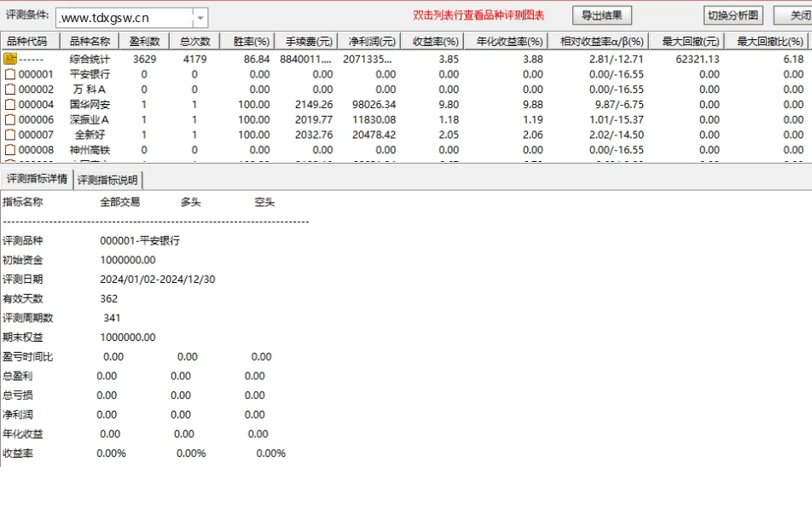Click the 000001-平安银行 evaluated symbol text
Viewport: 812px width, 513px height.
pos(140,240)
